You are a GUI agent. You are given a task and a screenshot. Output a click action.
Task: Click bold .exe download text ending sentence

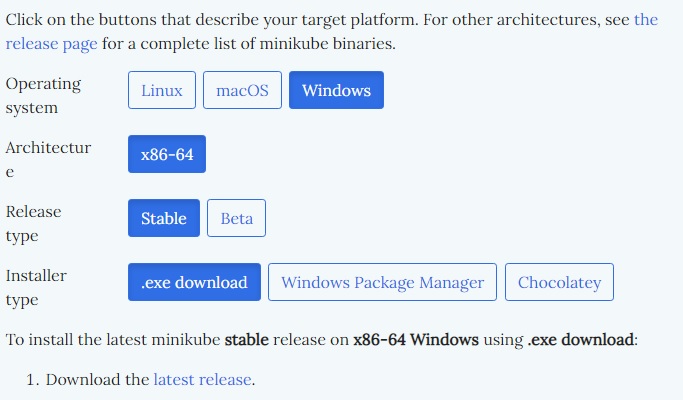580,340
